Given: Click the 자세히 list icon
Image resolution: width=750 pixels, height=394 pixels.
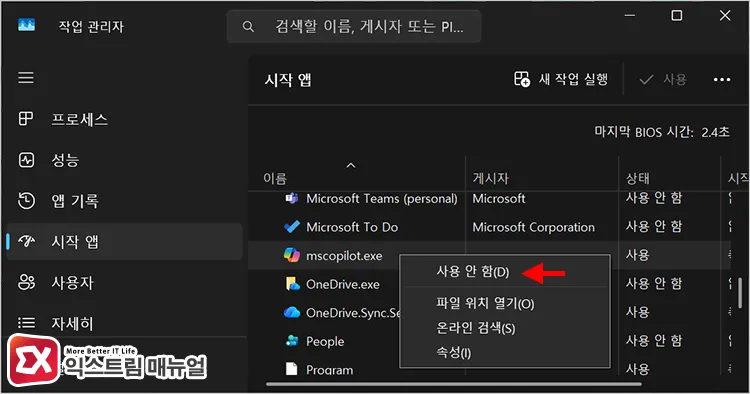Looking at the screenshot, I should pos(26,323).
